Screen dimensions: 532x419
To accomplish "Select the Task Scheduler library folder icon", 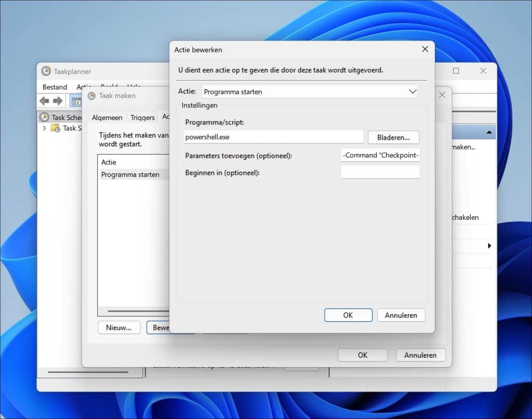I will [56, 128].
